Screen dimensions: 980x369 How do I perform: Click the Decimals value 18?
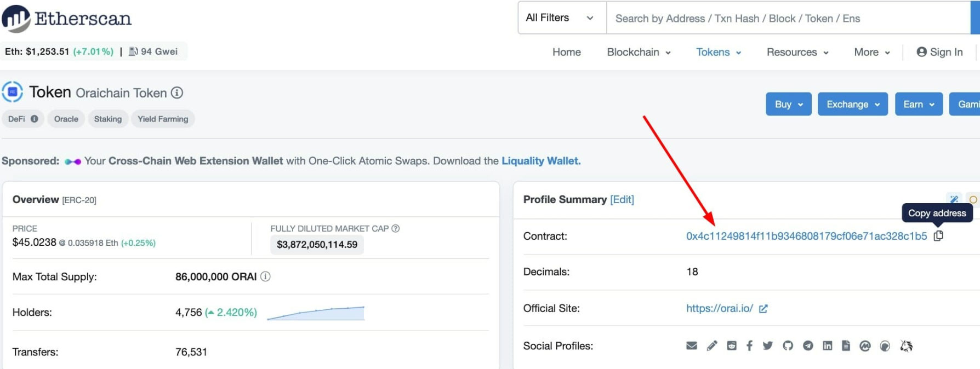[x=692, y=272]
